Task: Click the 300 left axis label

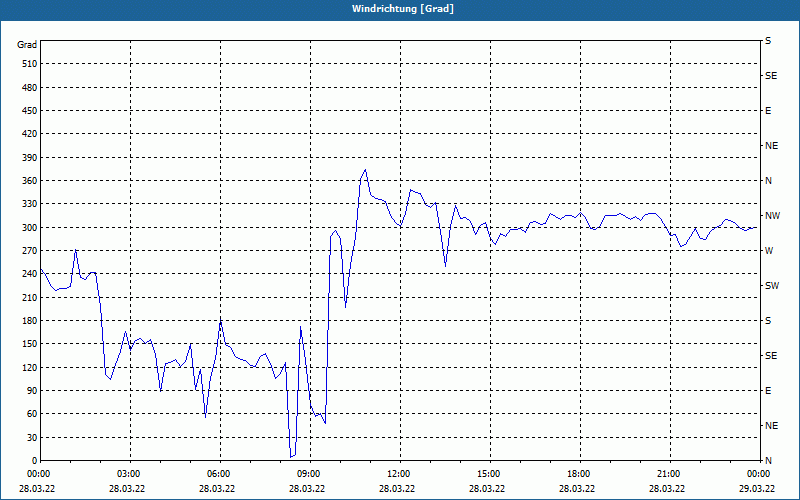Action: pos(30,228)
